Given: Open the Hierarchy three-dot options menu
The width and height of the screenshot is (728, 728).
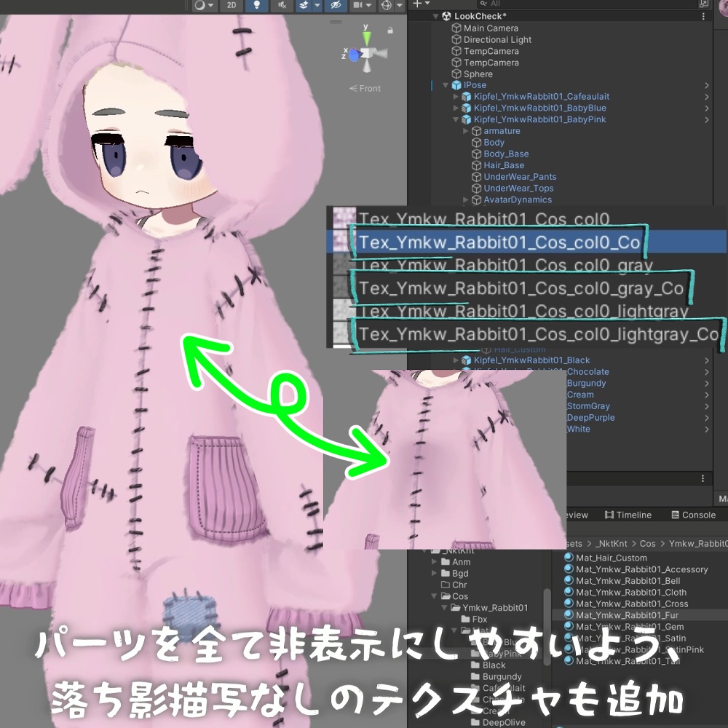Looking at the screenshot, I should (703, 16).
